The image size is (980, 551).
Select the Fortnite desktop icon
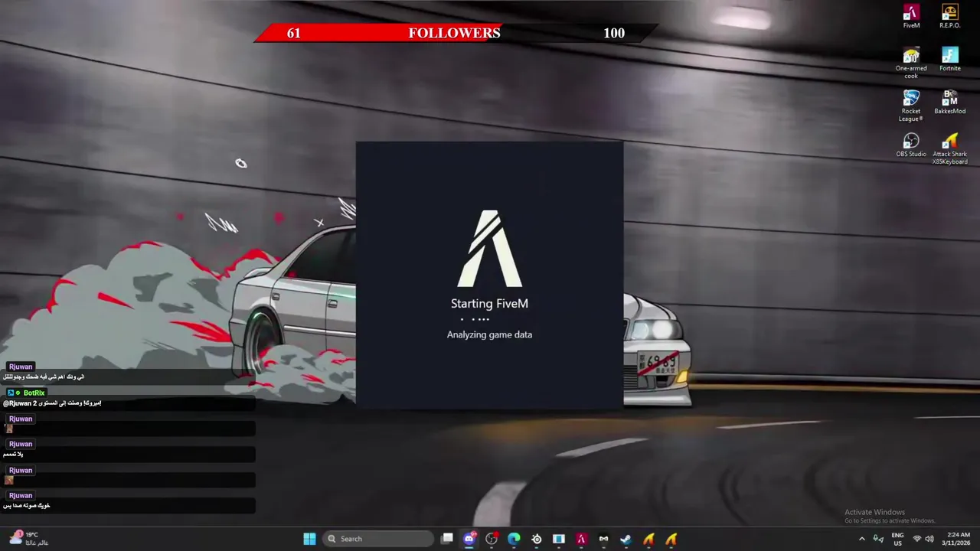[949, 60]
